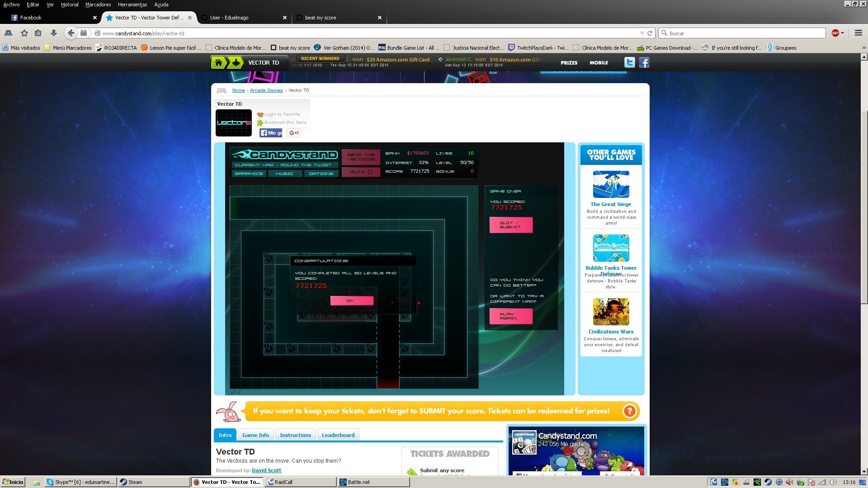Click the Play Again button

511,316
